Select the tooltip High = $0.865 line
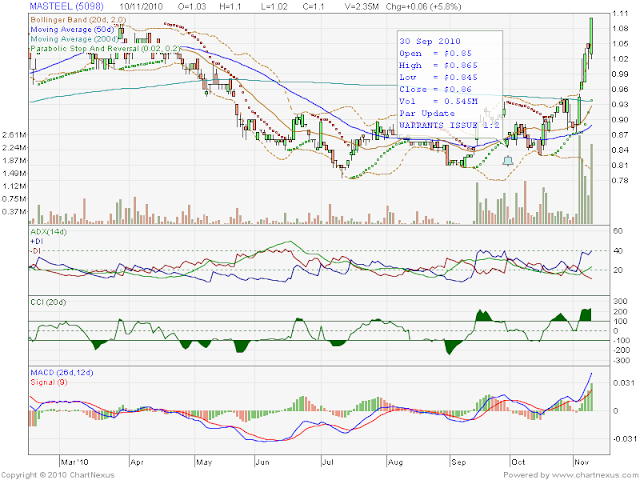640x480 pixels. click(x=438, y=65)
